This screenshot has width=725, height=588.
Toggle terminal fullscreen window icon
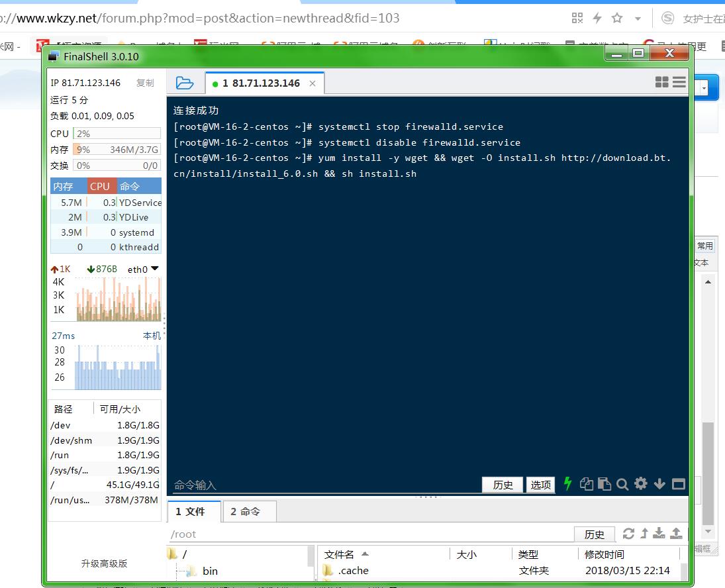point(678,484)
